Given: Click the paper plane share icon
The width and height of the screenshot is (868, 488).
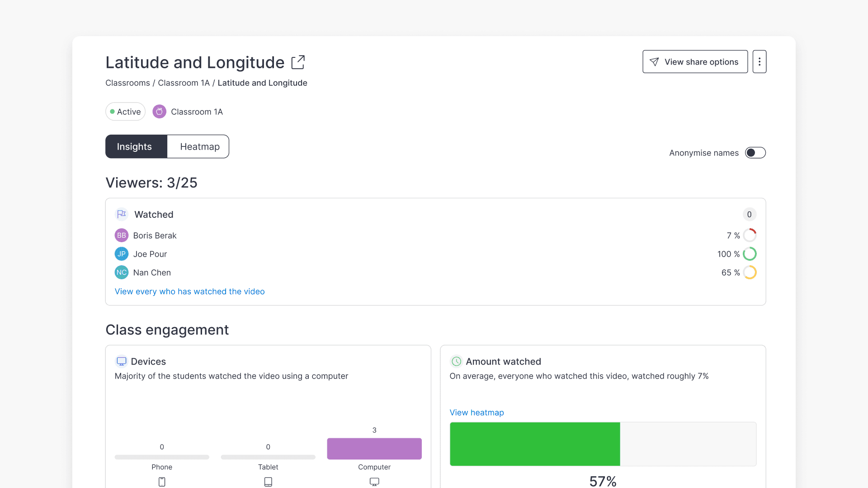Looking at the screenshot, I should coord(654,62).
